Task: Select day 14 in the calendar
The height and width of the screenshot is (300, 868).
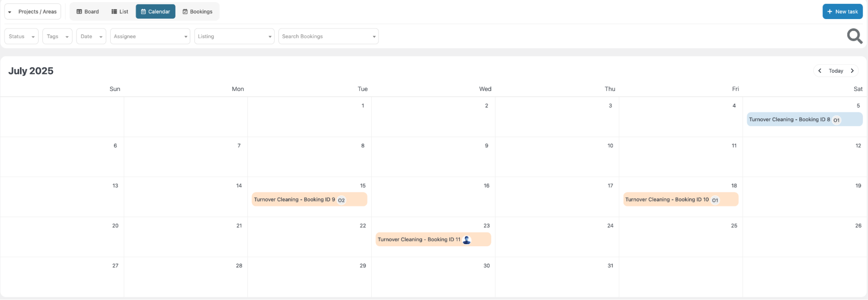Action: pyautogui.click(x=239, y=186)
